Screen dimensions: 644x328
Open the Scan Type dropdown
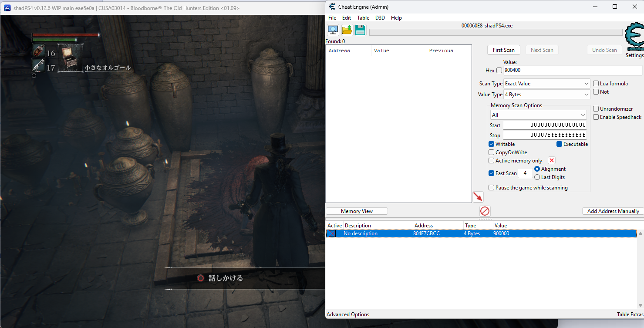click(546, 84)
